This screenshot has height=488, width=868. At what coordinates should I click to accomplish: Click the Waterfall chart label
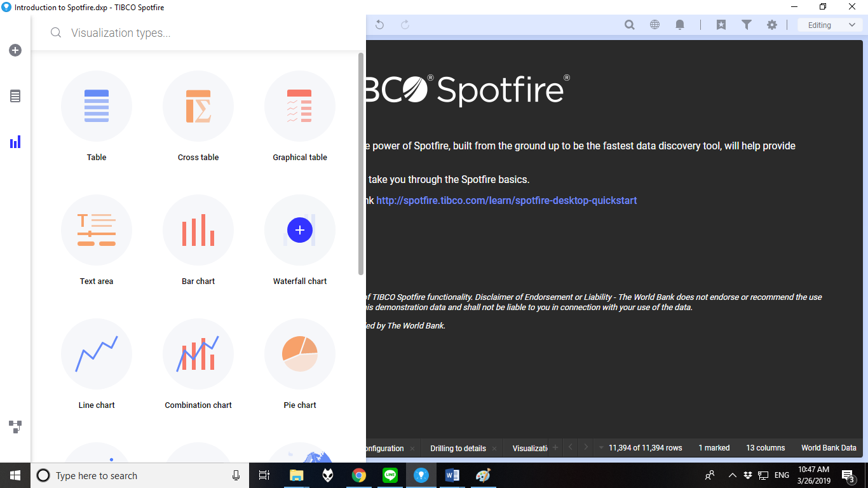tap(300, 281)
